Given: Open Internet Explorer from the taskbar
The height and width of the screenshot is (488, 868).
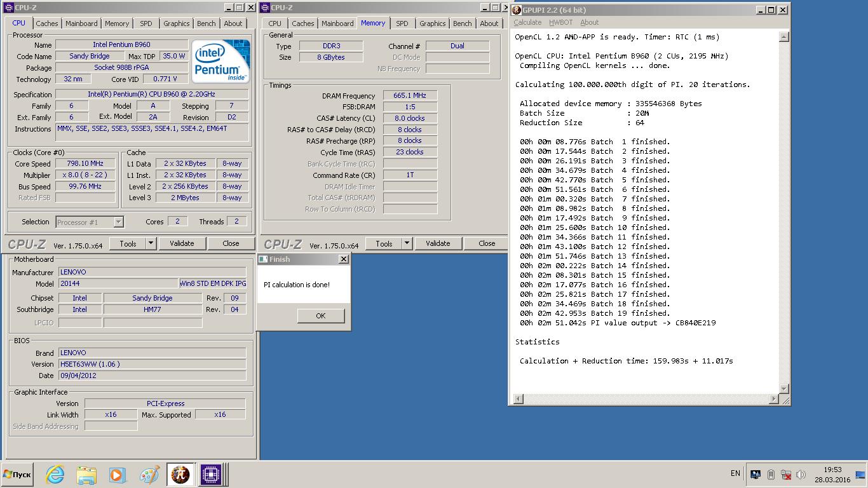Looking at the screenshot, I should coord(55,475).
